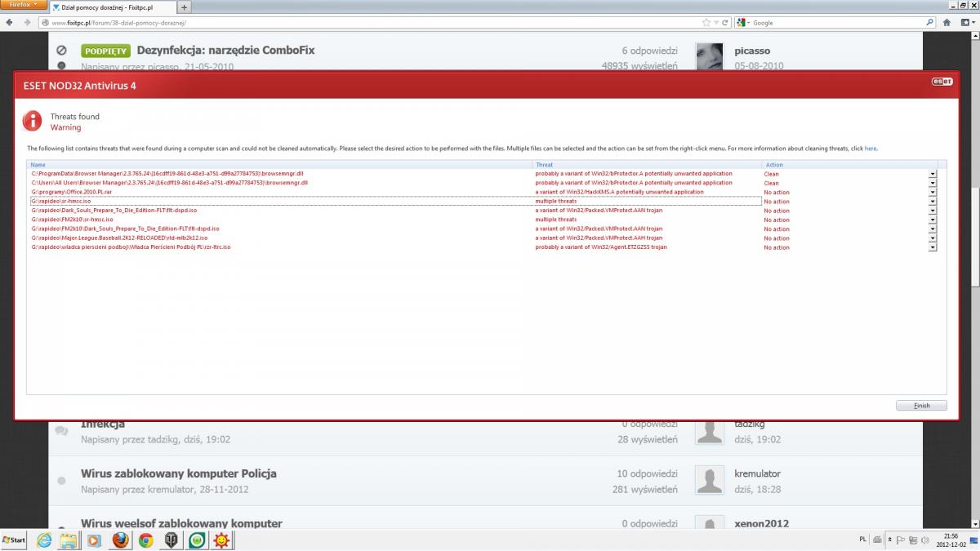Click 'Win32/HackKMS.A' threat description
The width and height of the screenshot is (980, 551).
pyautogui.click(x=619, y=192)
